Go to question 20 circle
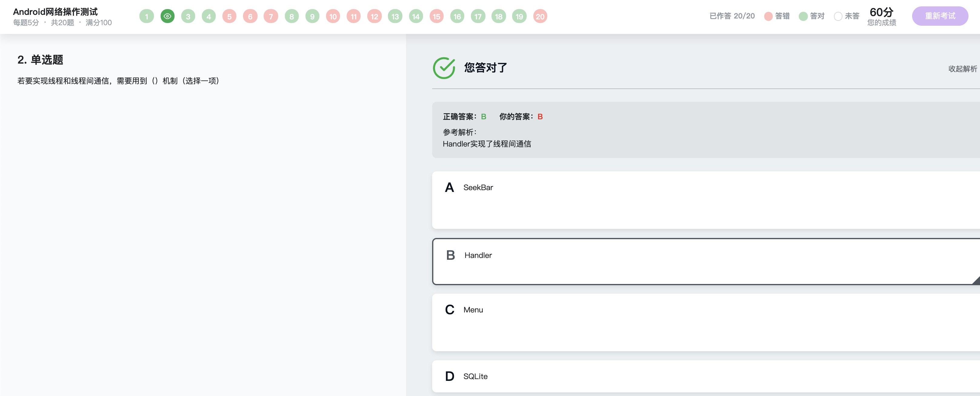 click(540, 16)
